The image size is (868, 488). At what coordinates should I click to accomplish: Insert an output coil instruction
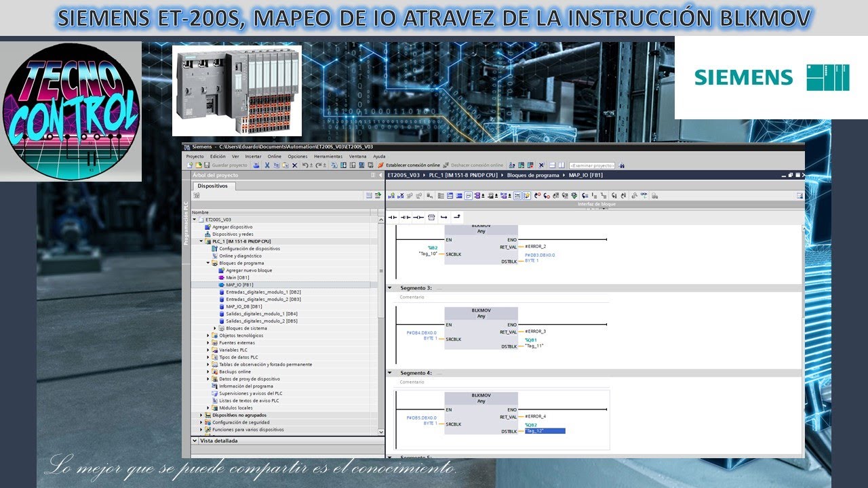click(418, 217)
